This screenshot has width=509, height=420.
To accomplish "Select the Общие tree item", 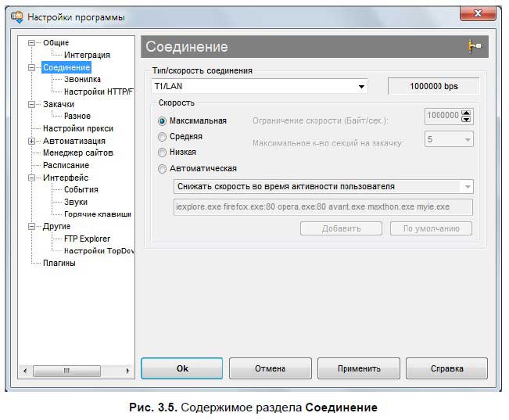I will [x=56, y=42].
